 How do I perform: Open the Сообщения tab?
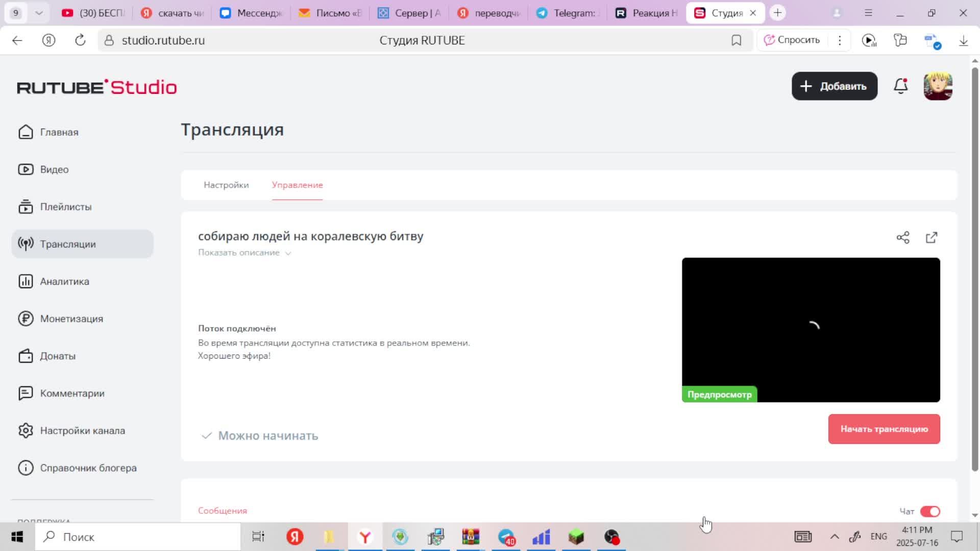click(223, 511)
